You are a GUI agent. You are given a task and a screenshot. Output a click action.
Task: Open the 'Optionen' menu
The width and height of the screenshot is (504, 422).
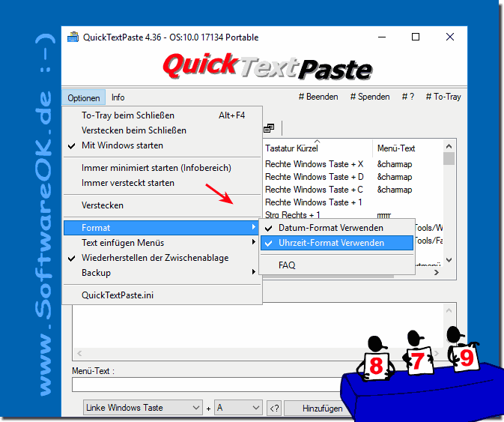click(x=84, y=97)
